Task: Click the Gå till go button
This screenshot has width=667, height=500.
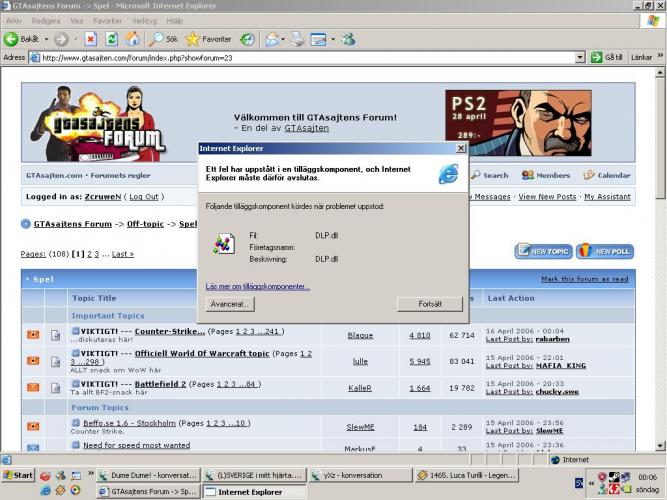Action: click(607, 57)
